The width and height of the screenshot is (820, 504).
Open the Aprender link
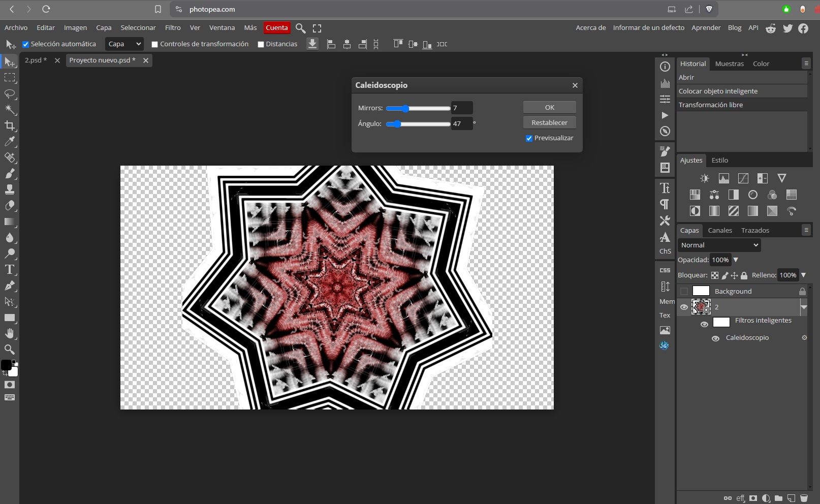(706, 27)
